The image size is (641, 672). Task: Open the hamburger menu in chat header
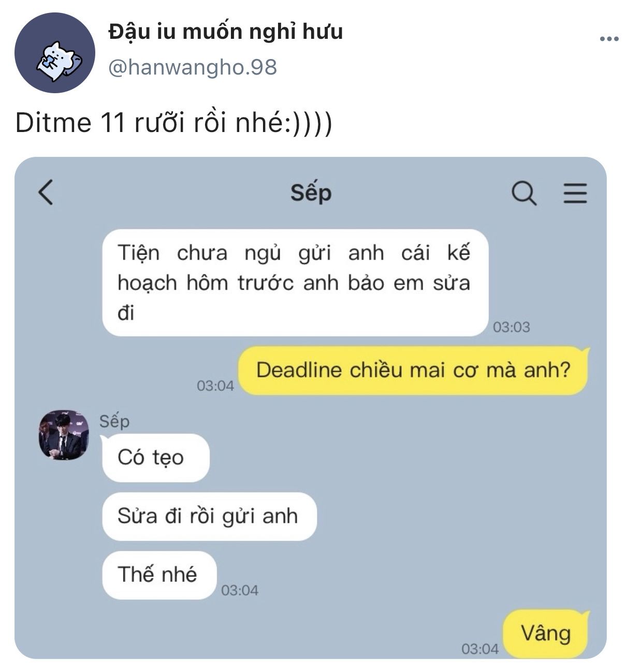click(575, 193)
